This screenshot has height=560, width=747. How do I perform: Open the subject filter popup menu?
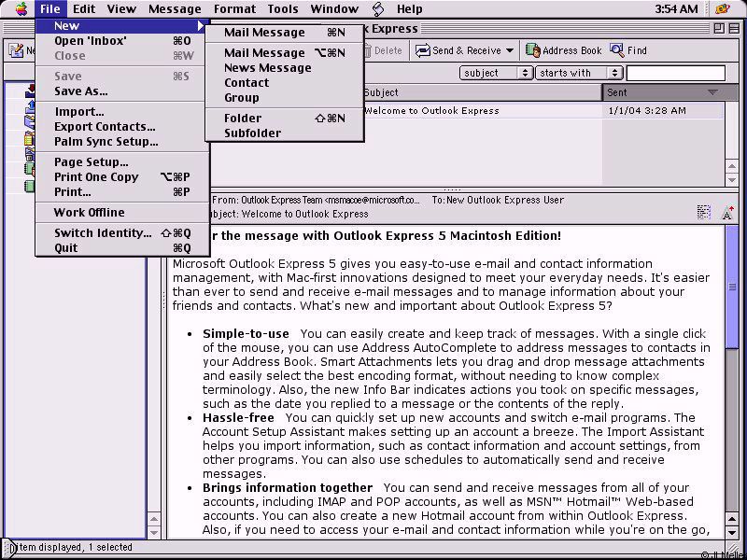pos(496,73)
